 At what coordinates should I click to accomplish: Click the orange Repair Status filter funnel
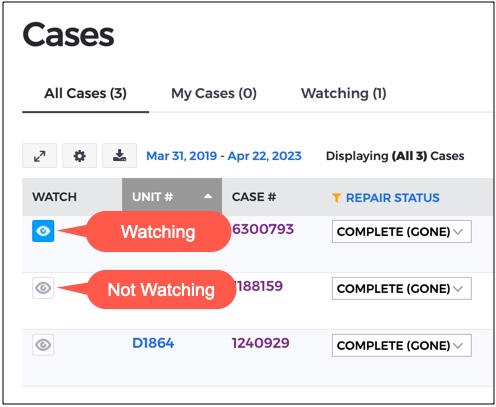pos(336,198)
